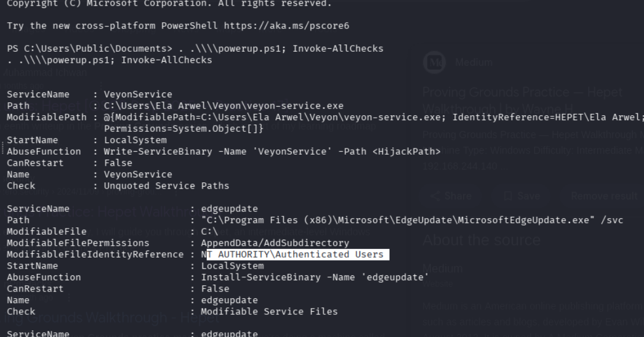
Task: Click the Install-ServiceBinary abuse function text
Action: pyautogui.click(x=315, y=277)
